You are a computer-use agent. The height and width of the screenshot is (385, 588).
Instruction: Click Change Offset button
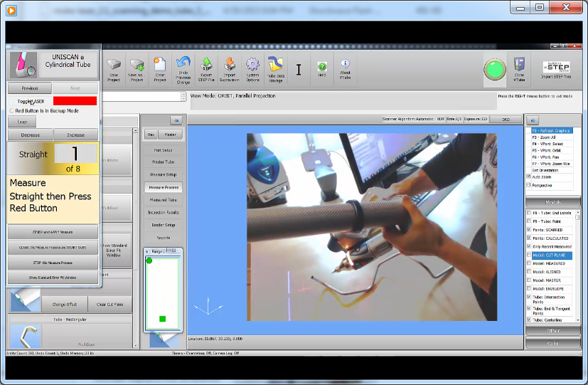point(65,305)
